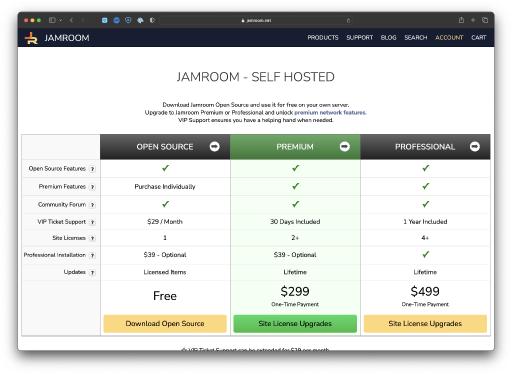The image size is (512, 374).
Task: Click Professional's yellow Site License Upgrades button
Action: tap(425, 324)
